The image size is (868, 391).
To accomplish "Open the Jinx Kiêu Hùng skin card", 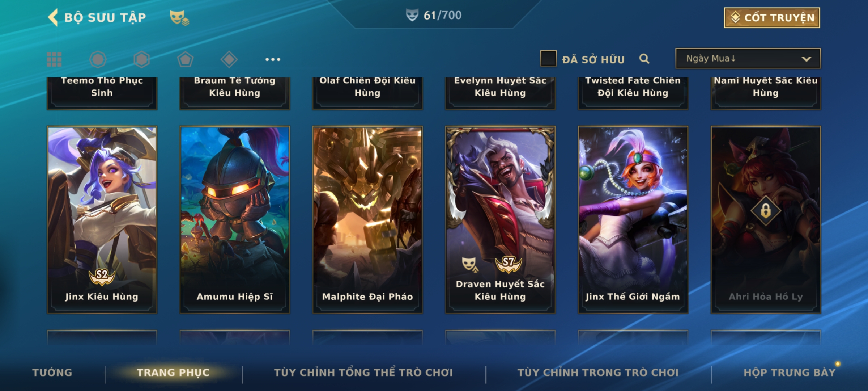I will [x=102, y=220].
